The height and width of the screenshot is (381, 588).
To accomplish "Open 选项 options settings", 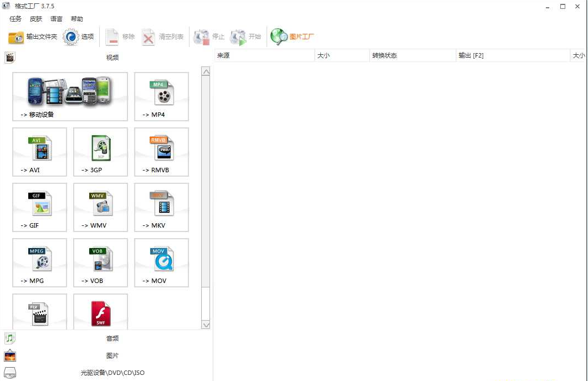I will point(79,37).
